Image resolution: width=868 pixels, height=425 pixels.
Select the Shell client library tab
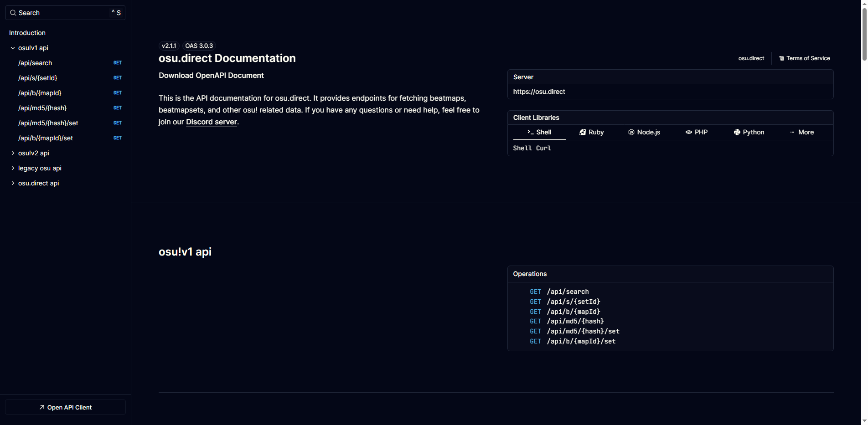coord(539,132)
